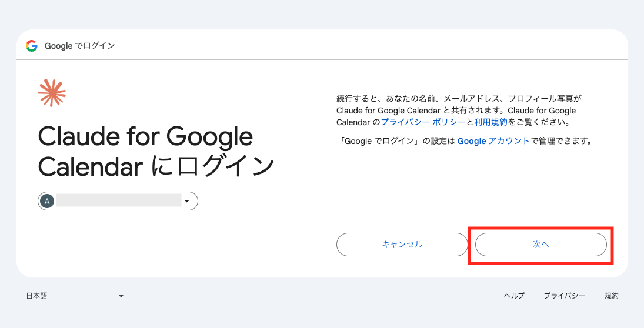Click the "Google でログイン" header text
The width and height of the screenshot is (644, 328).
(79, 46)
